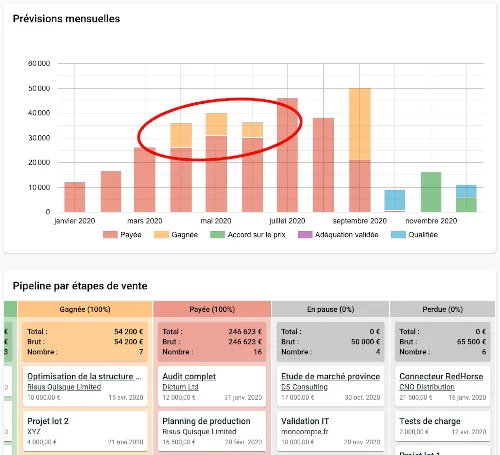
Task: Open the Validation IT deal
Action: (305, 421)
